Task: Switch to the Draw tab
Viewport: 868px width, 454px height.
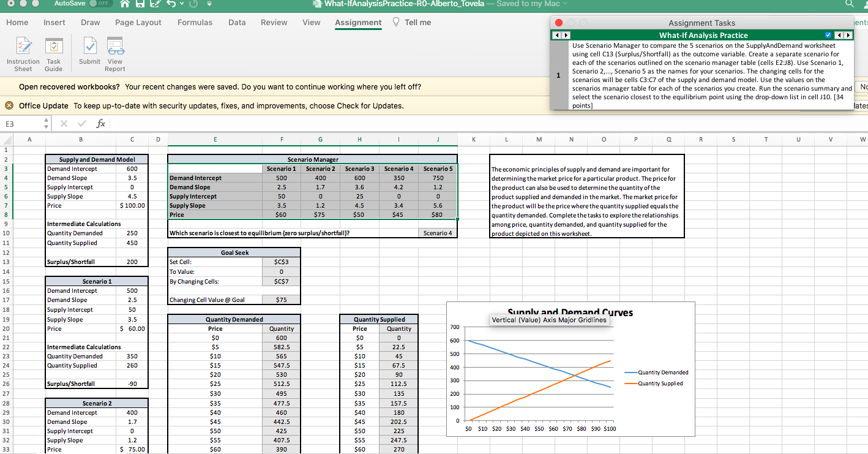Action: [x=91, y=23]
